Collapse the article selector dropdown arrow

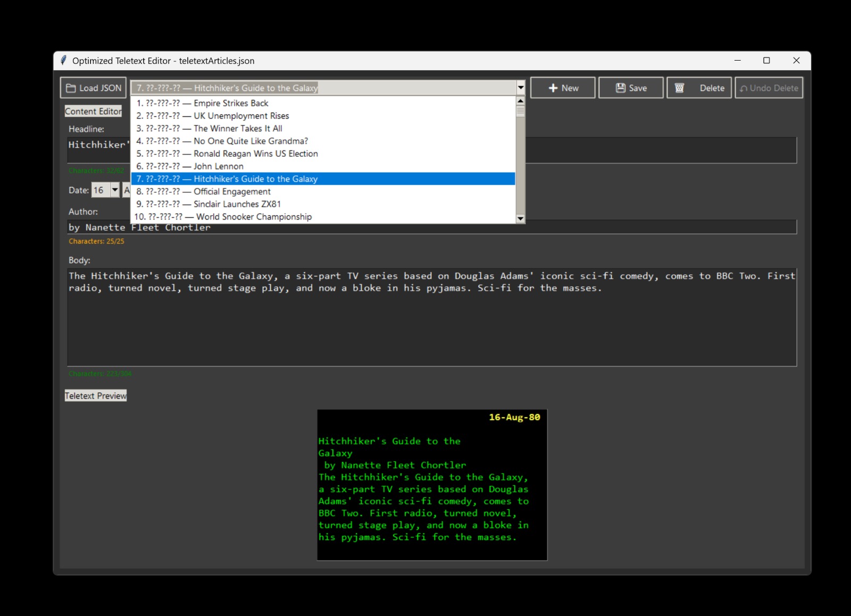[521, 88]
